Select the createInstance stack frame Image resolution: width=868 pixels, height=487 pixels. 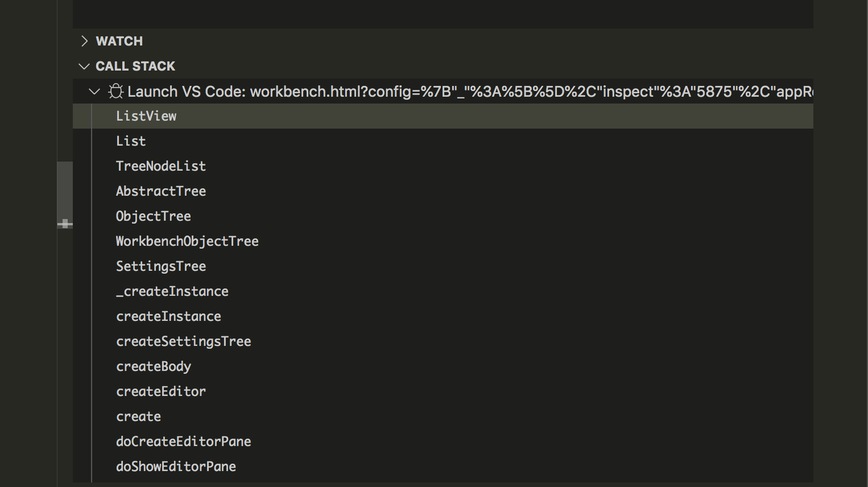168,316
